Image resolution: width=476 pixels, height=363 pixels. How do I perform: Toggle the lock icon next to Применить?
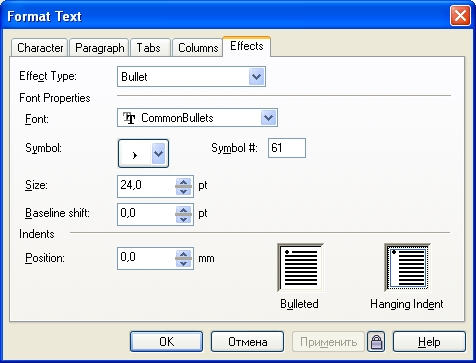(x=376, y=342)
